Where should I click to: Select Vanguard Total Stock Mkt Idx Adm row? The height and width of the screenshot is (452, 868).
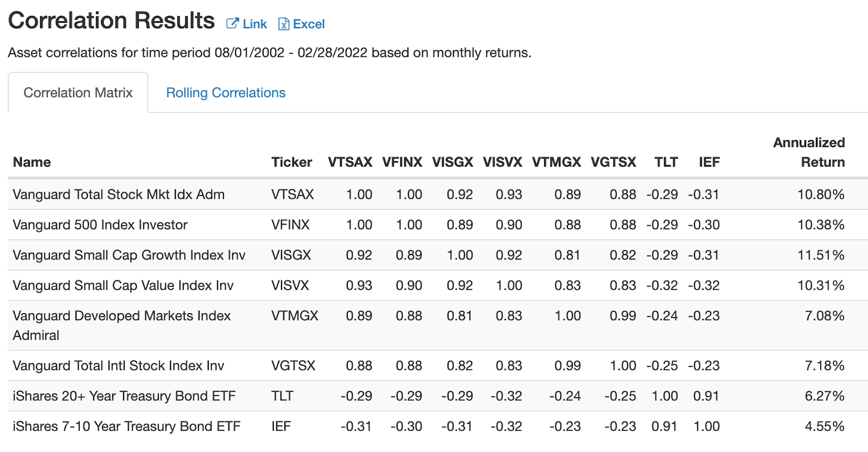pyautogui.click(x=118, y=194)
